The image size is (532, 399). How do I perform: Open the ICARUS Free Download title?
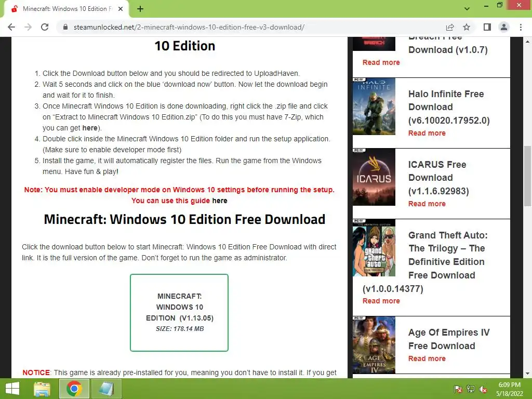[438, 178]
